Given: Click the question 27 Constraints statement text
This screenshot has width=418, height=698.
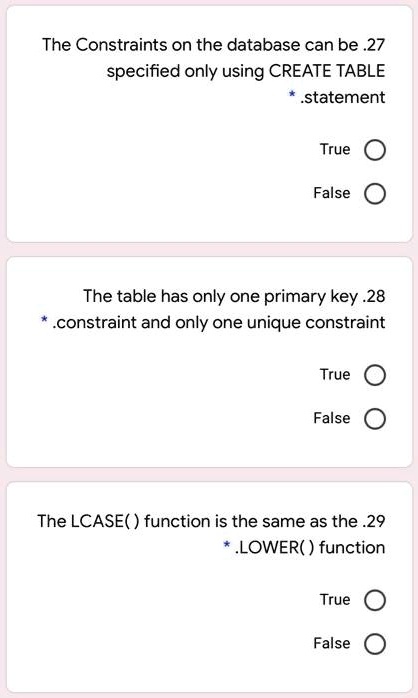Looking at the screenshot, I should (x=214, y=71).
